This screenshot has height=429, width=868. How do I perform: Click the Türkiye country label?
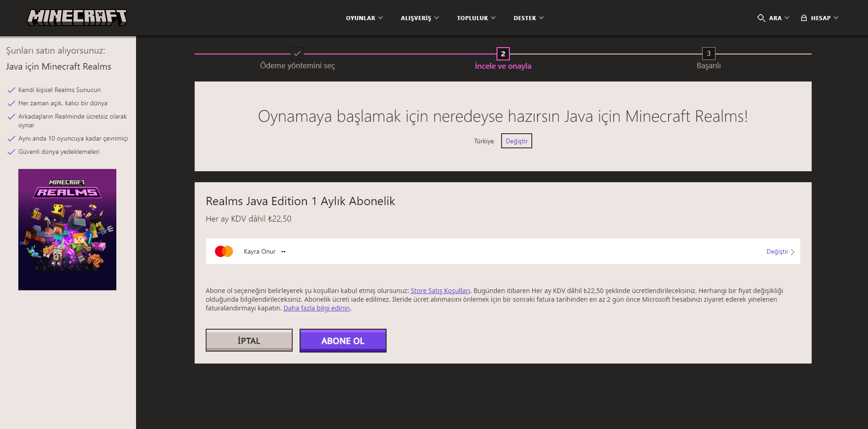coord(484,141)
